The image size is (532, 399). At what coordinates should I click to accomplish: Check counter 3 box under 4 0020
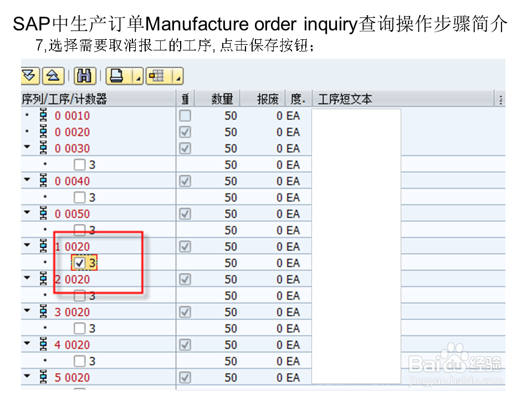tap(79, 361)
